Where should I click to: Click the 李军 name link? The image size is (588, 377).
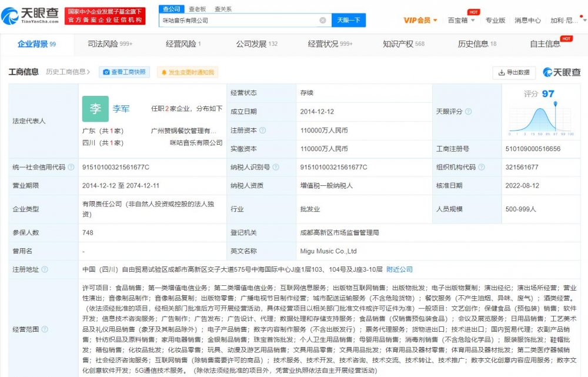[121, 109]
